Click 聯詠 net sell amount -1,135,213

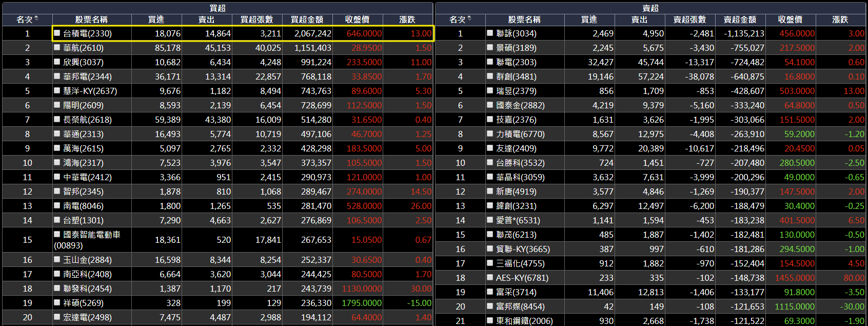pyautogui.click(x=744, y=33)
